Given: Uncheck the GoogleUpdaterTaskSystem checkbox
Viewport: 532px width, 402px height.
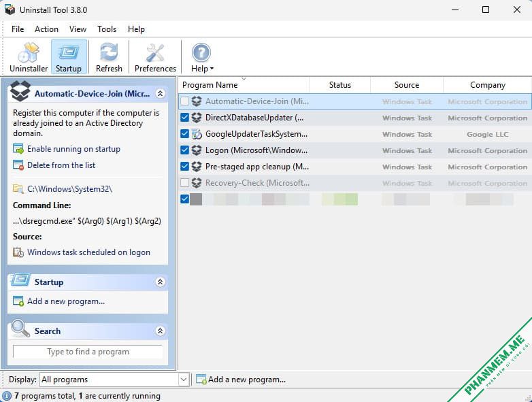Looking at the screenshot, I should pyautogui.click(x=184, y=134).
